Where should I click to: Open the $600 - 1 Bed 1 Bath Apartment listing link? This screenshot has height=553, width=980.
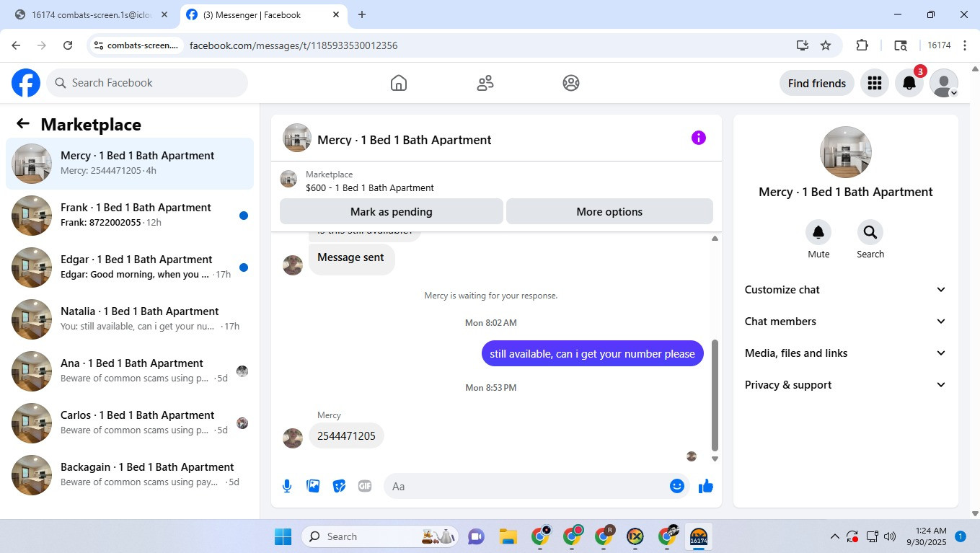(x=370, y=188)
